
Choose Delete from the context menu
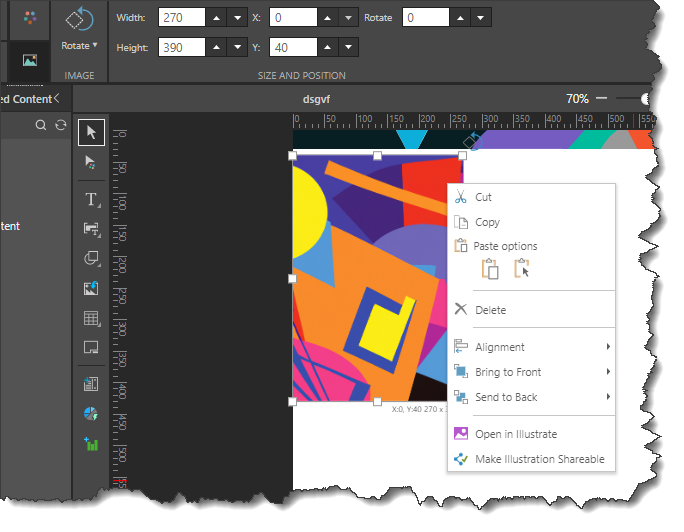click(490, 310)
